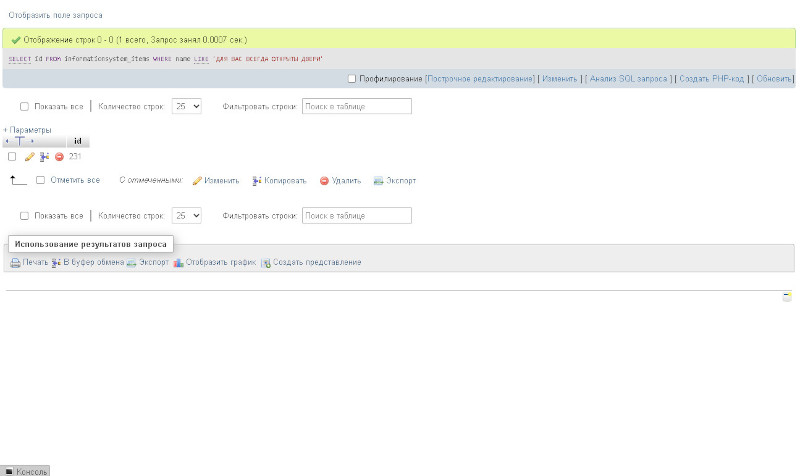Click the Отобразить график chart icon

[178, 263]
